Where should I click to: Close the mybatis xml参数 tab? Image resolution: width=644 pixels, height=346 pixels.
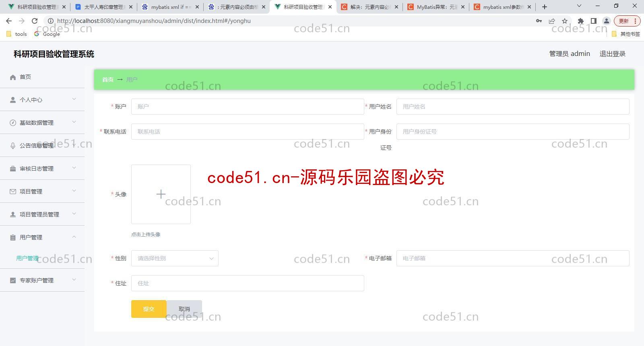529,7
